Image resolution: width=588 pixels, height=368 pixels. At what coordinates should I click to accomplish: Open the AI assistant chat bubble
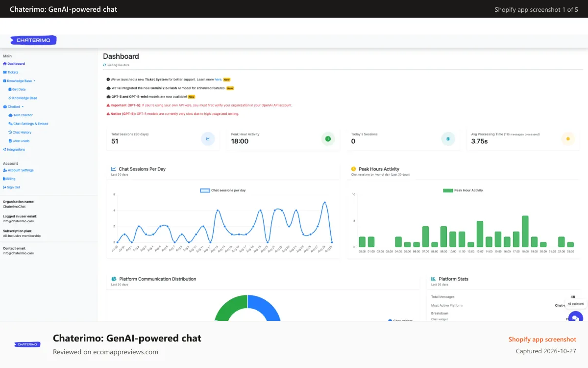click(575, 316)
